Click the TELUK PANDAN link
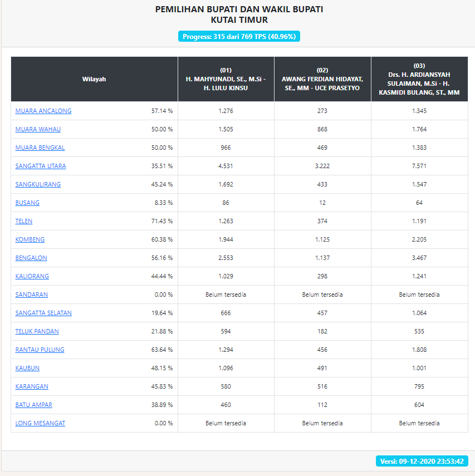 click(x=37, y=331)
